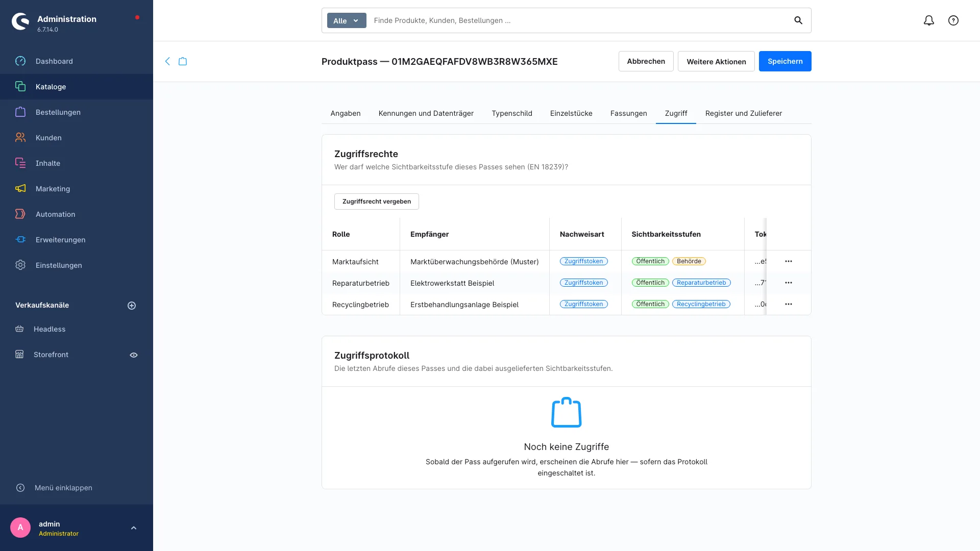Open row actions for Marktaufsicht

[789, 261]
